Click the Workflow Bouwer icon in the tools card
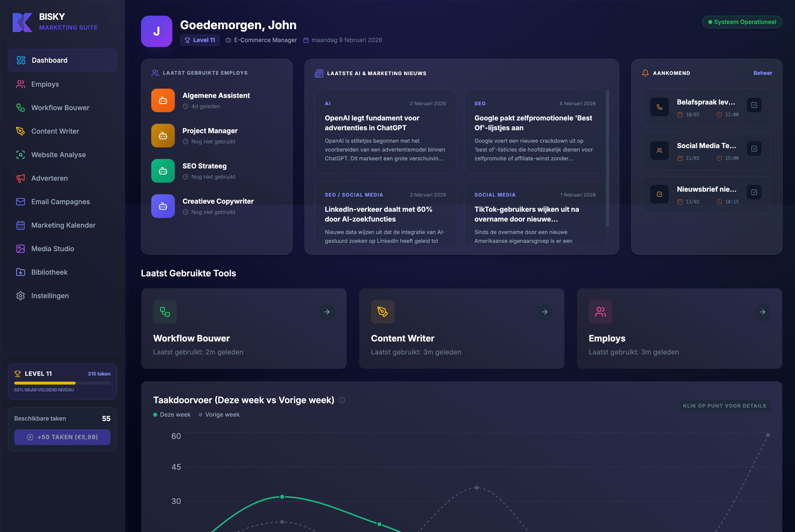Screen dimensions: 795x532 [165, 312]
